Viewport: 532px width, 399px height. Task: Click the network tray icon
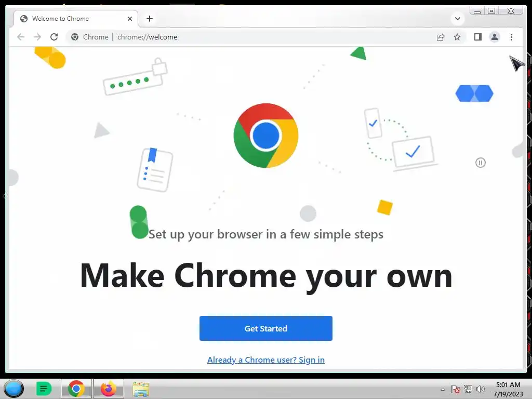click(x=468, y=389)
